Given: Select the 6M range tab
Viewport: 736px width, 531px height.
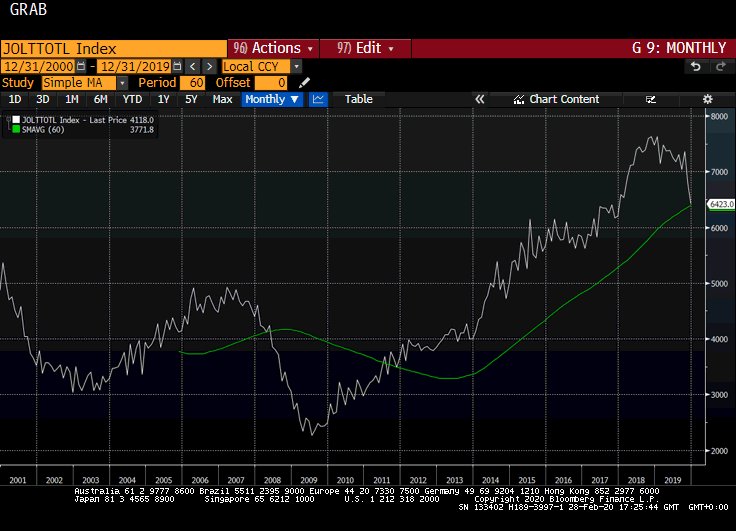Looking at the screenshot, I should (100, 99).
